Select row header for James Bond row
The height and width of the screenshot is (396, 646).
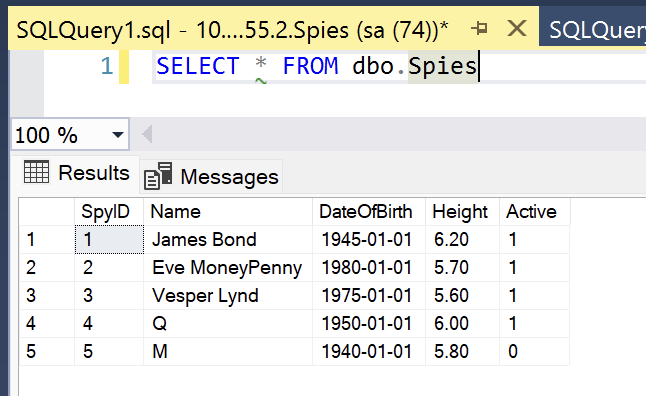(x=47, y=240)
